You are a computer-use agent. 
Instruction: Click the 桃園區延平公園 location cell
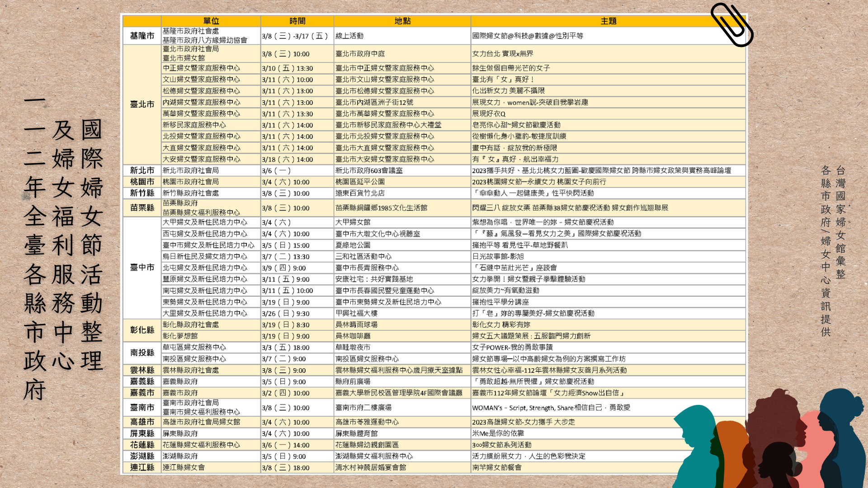click(360, 182)
